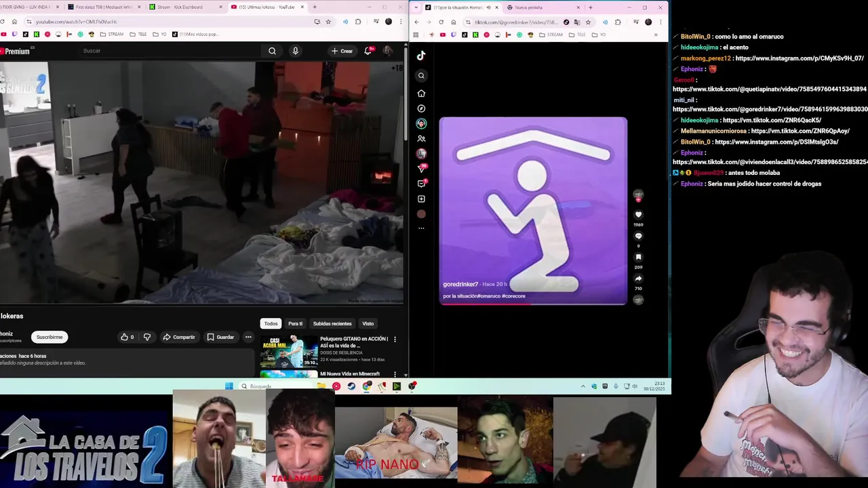Switch to Ultimas lokeras YouTube tab
868x488 pixels.
(266, 7)
